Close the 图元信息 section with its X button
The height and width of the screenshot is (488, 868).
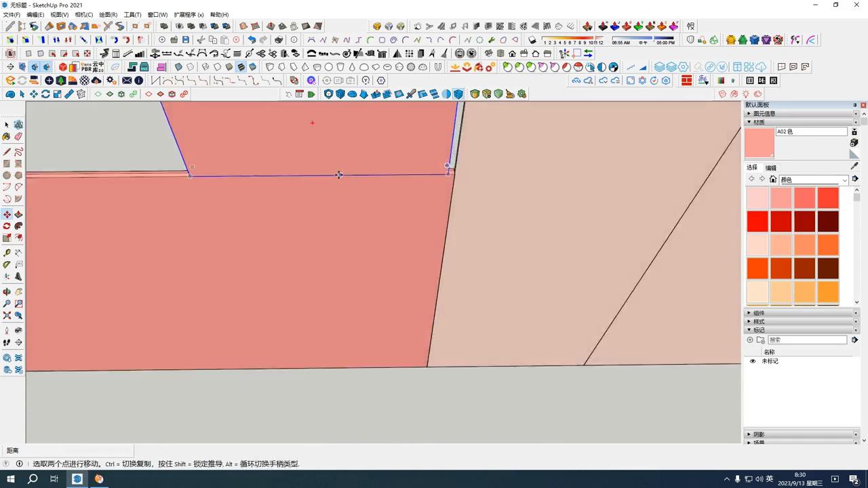coord(856,114)
